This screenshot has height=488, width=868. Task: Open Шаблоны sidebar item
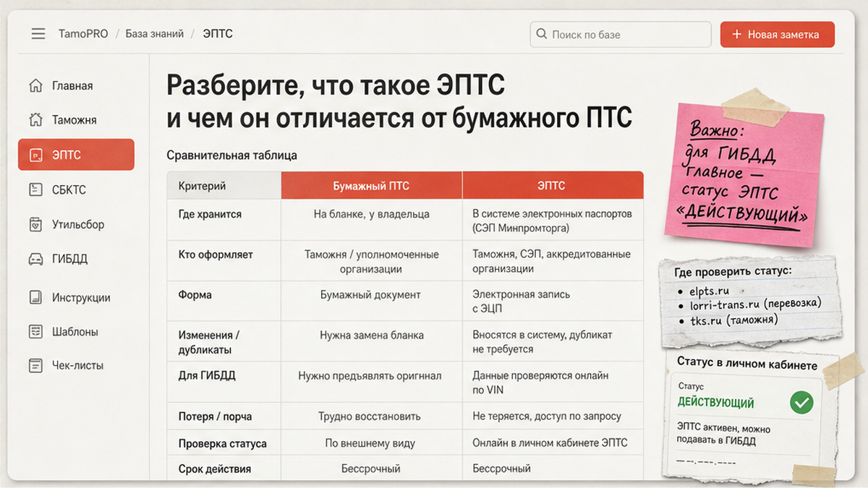point(76,332)
